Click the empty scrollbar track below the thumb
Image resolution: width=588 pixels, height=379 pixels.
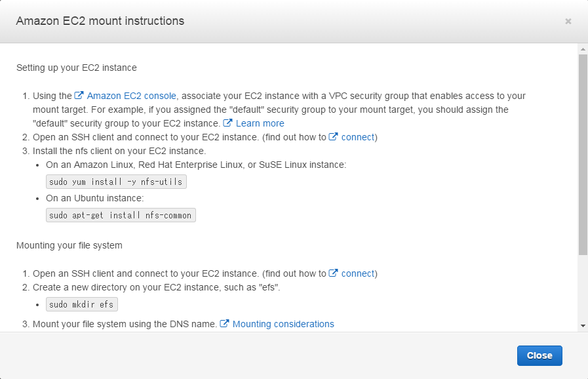tap(583, 289)
